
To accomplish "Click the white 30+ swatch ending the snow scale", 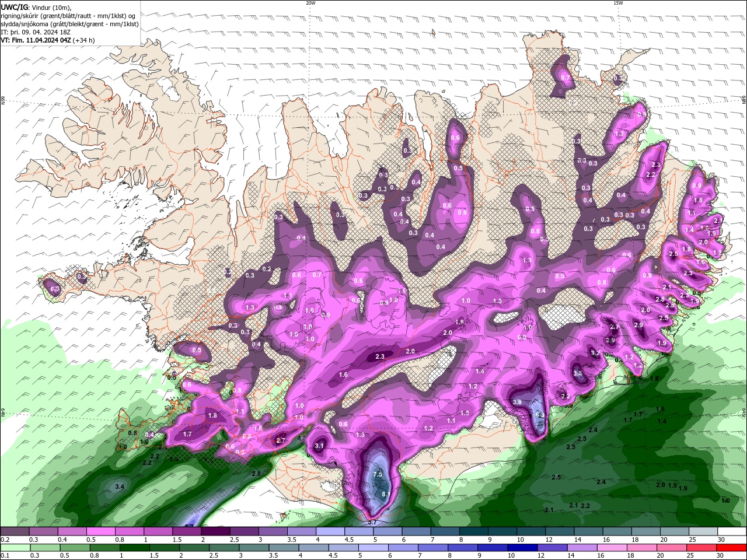I will pyautogui.click(x=732, y=531).
